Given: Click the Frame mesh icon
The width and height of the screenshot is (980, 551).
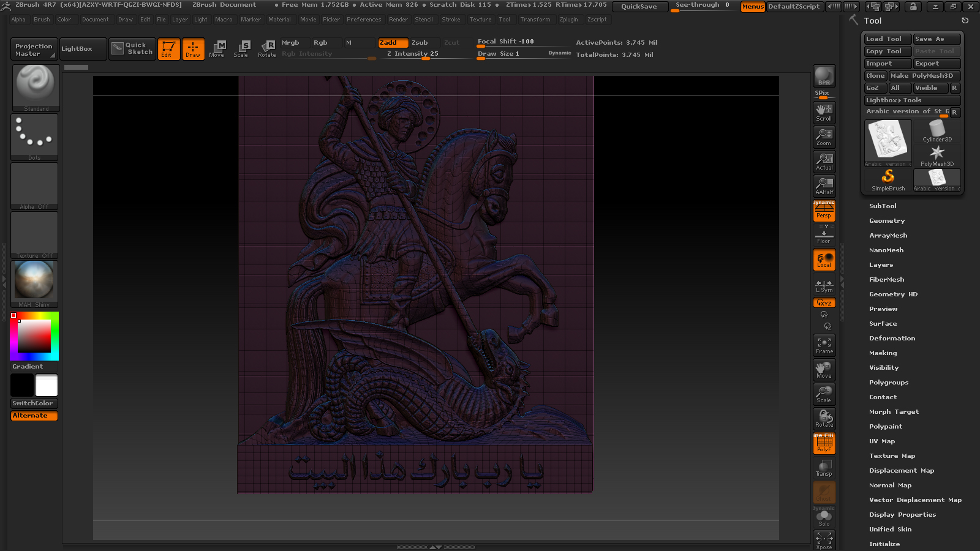Looking at the screenshot, I should 824,345.
